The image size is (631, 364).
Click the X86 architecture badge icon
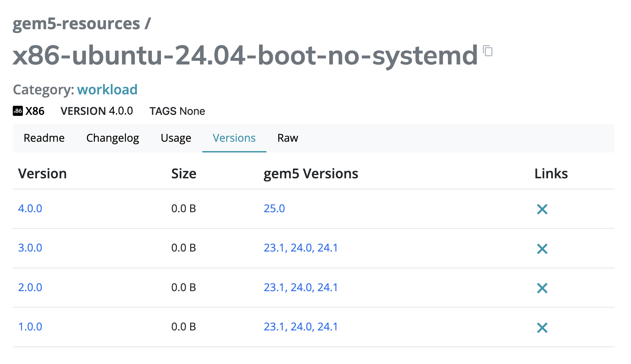(18, 111)
